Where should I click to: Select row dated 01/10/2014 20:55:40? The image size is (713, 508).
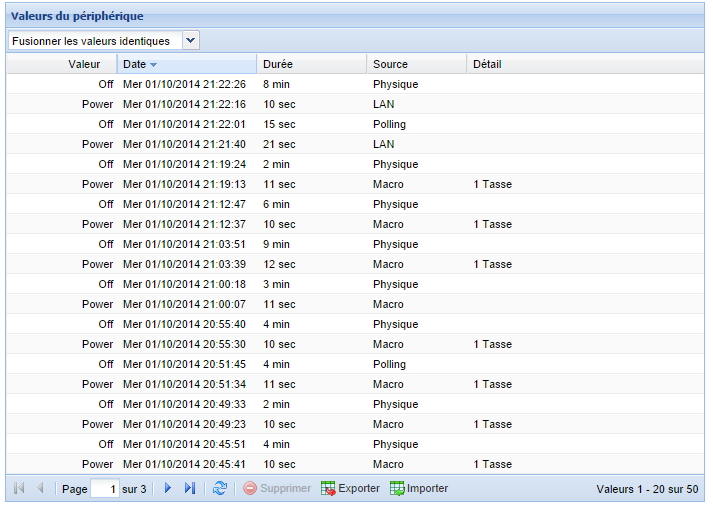[x=355, y=324]
